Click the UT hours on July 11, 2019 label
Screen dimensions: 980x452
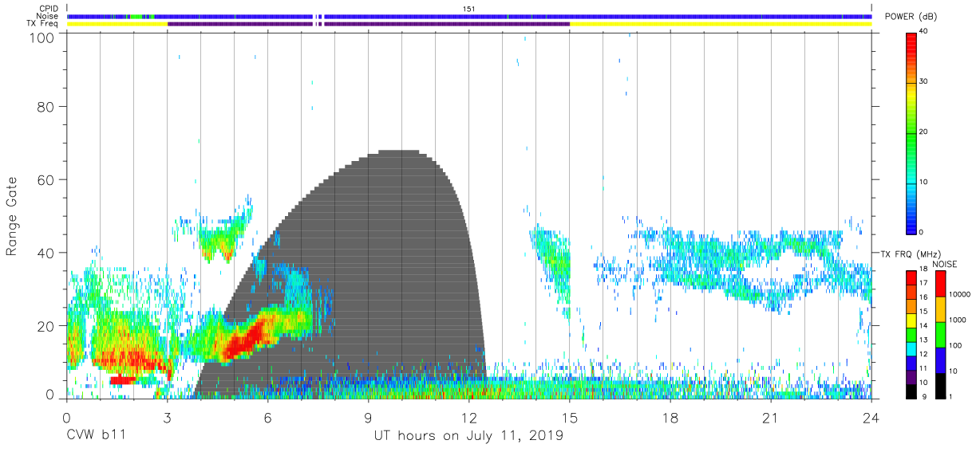pyautogui.click(x=468, y=436)
